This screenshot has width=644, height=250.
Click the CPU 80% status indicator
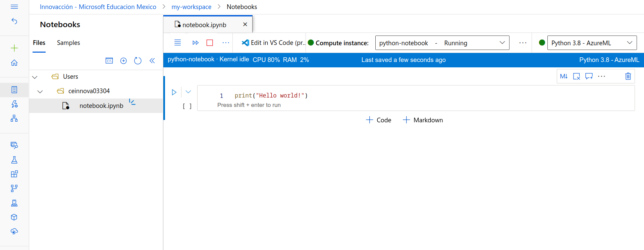click(x=266, y=60)
